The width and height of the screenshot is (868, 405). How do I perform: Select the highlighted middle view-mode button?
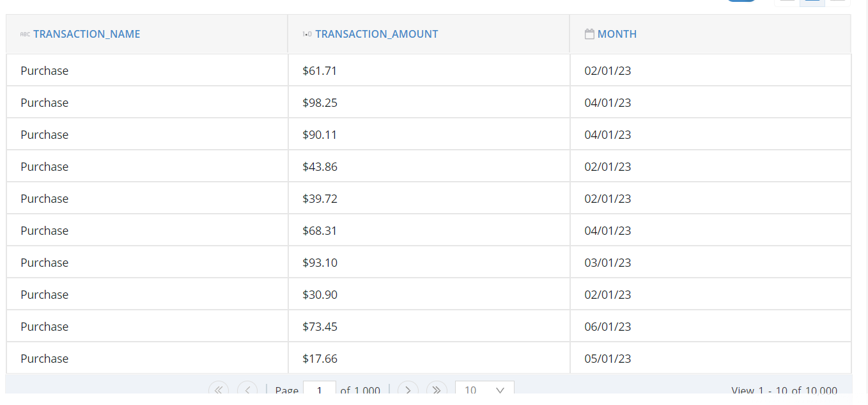tap(812, 1)
